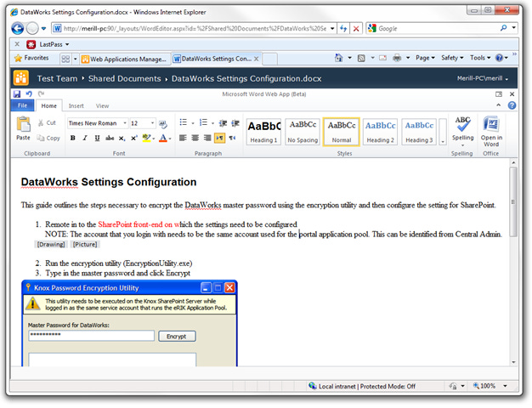532x408 pixels.
Task: Apply text highlight color
Action: [146, 138]
